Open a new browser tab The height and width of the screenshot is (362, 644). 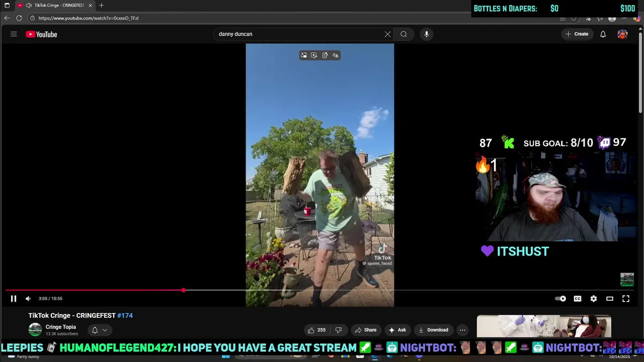click(x=101, y=5)
